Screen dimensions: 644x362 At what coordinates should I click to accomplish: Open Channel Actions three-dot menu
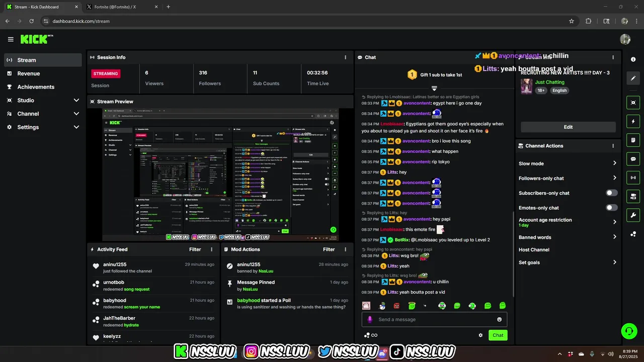(613, 146)
